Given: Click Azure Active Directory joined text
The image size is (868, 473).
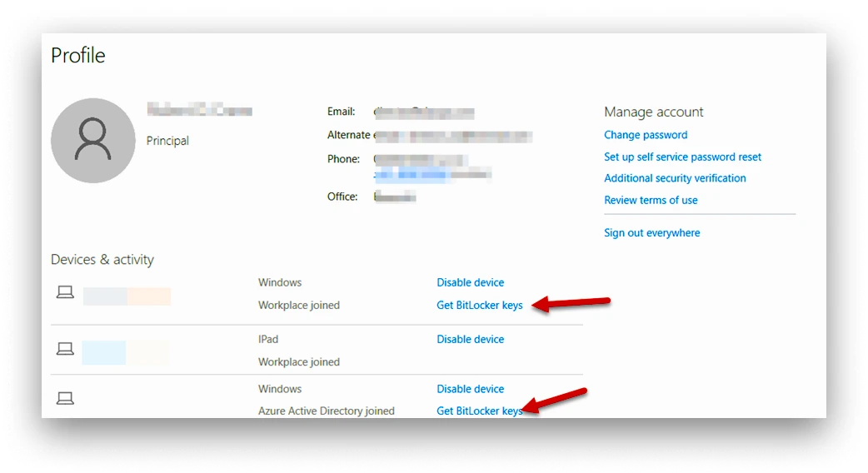Looking at the screenshot, I should (x=326, y=411).
